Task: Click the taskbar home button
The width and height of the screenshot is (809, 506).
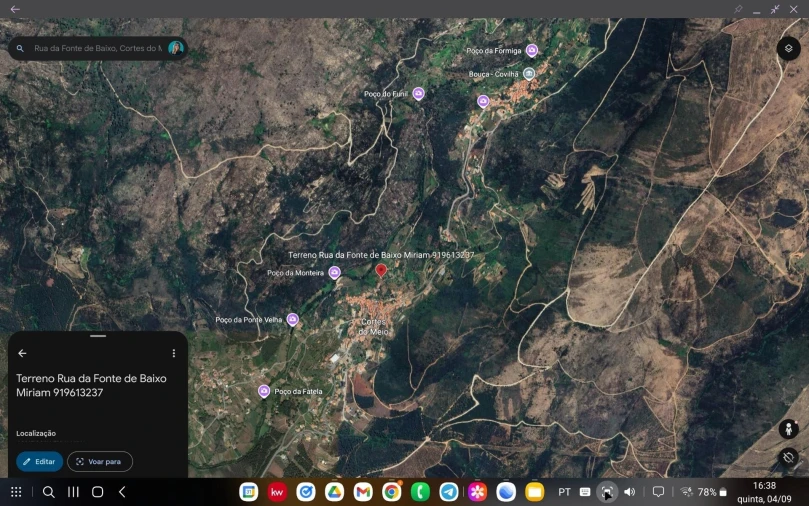Action: pos(98,492)
